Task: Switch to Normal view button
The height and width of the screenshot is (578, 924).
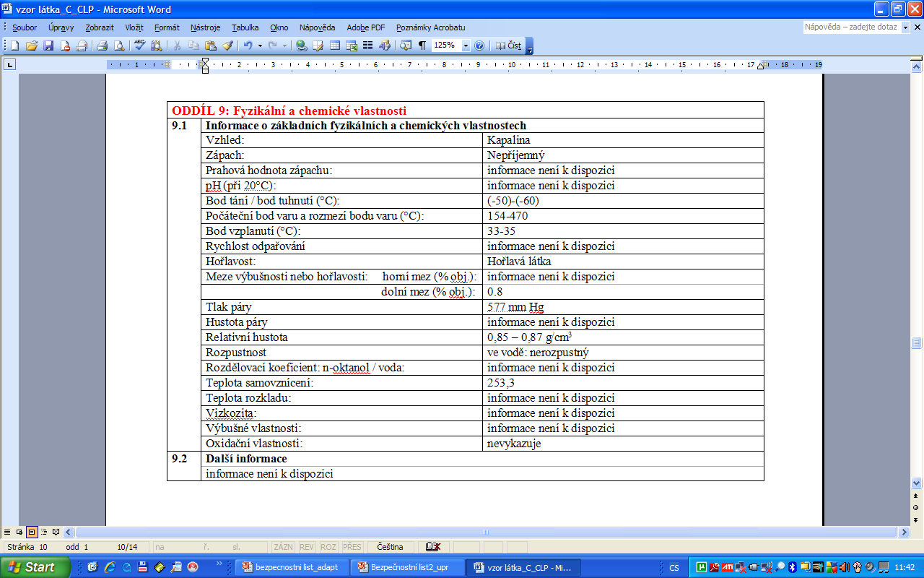Action: 9,532
